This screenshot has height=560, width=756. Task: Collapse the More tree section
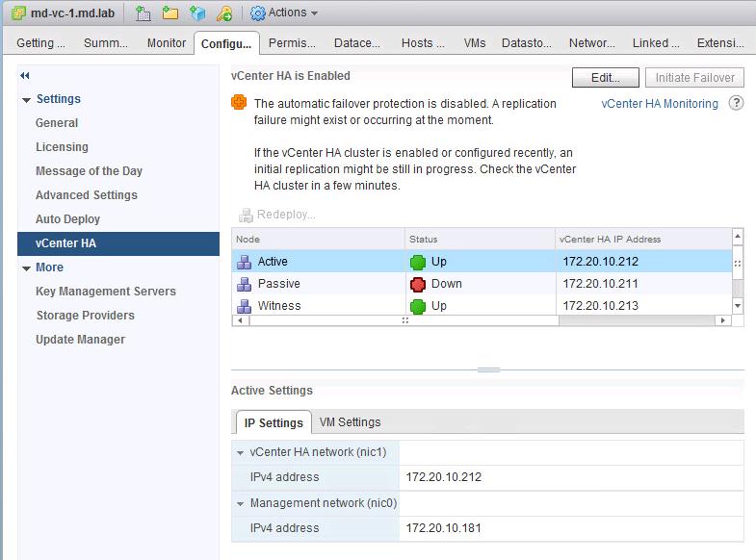27,268
